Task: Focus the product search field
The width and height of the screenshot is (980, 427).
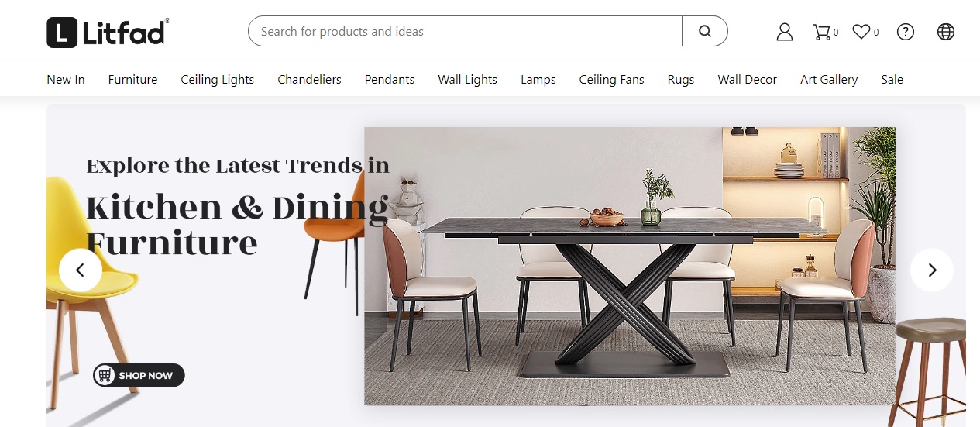Action: [465, 32]
